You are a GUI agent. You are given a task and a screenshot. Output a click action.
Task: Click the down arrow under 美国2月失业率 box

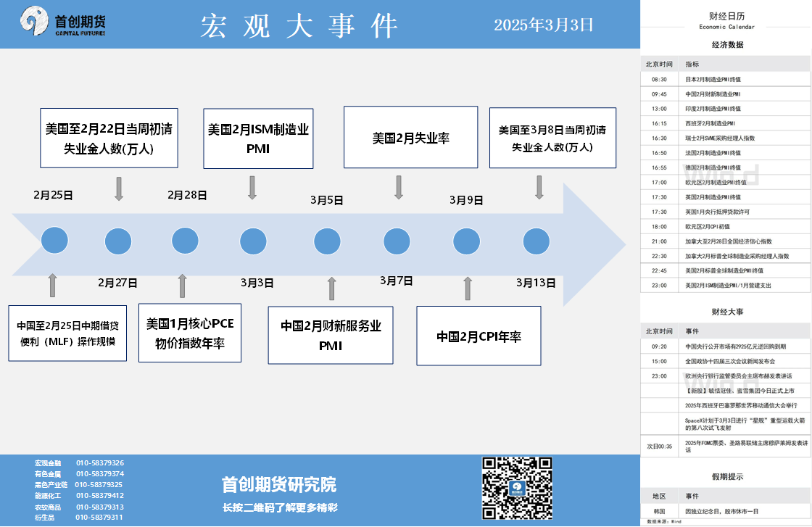point(399,187)
